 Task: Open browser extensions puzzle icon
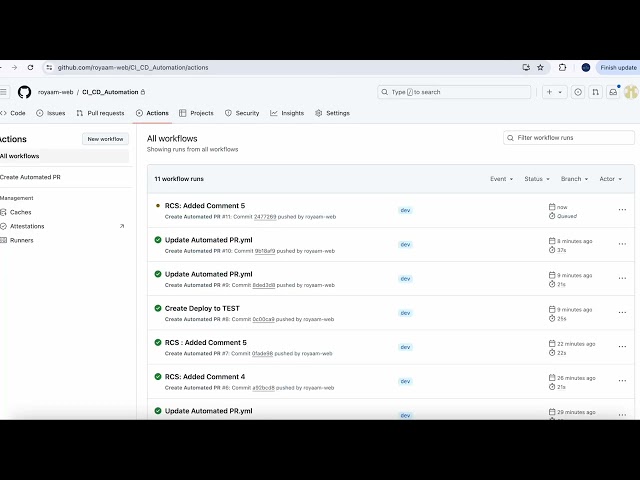tap(562, 67)
